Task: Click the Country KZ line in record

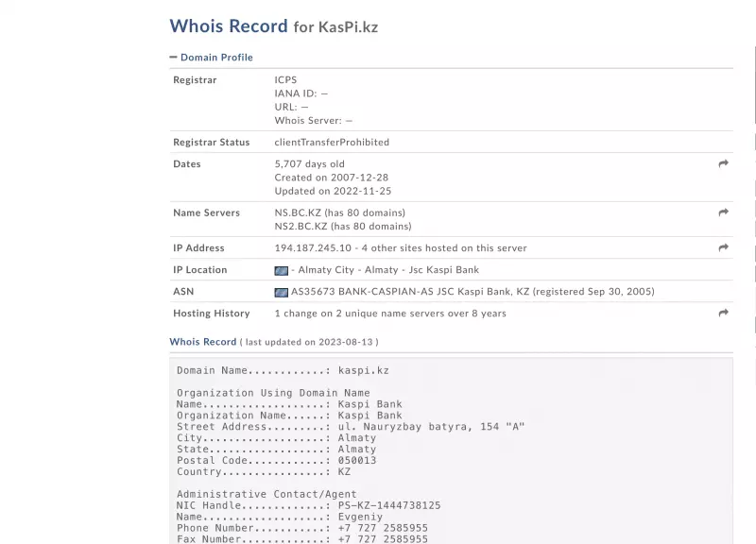Action: 264,471
